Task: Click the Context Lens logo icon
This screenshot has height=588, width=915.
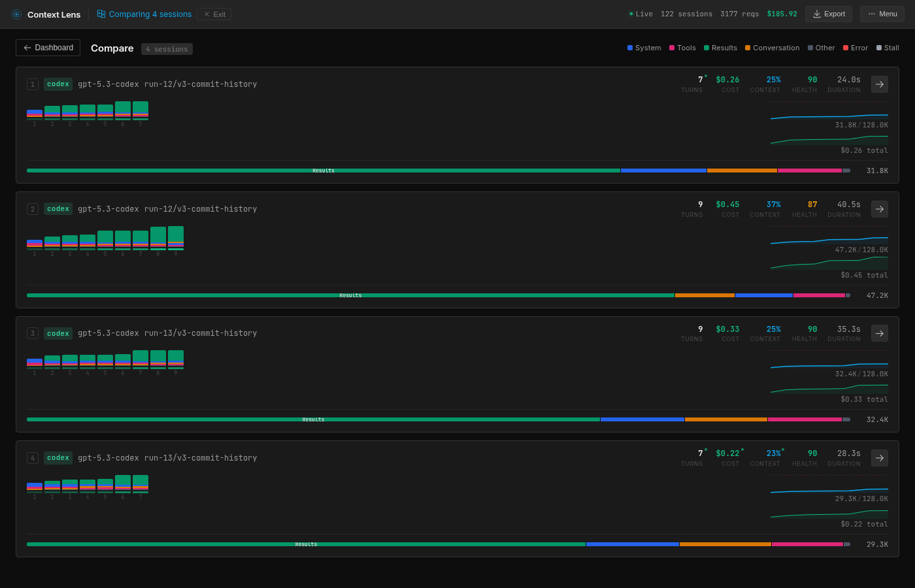Action: click(x=16, y=14)
